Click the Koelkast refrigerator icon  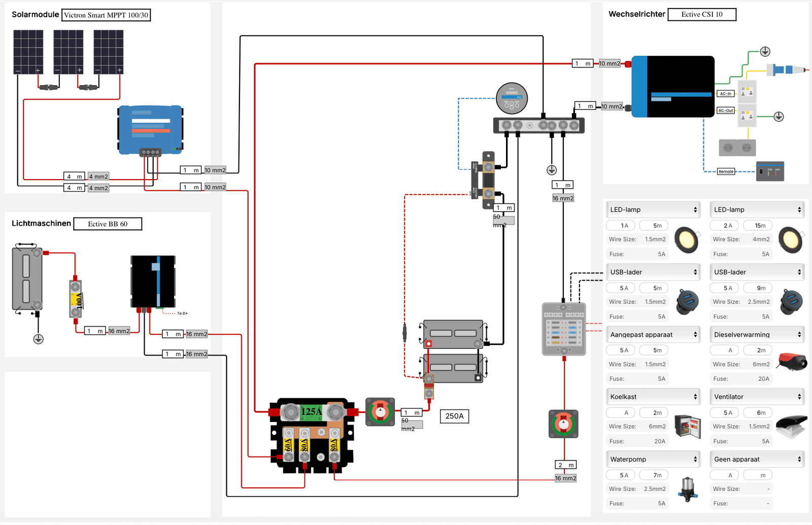(688, 426)
